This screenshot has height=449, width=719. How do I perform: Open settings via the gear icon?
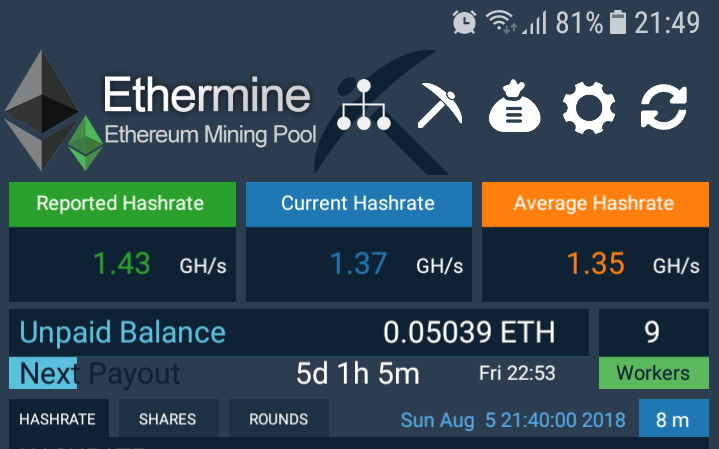[589, 108]
